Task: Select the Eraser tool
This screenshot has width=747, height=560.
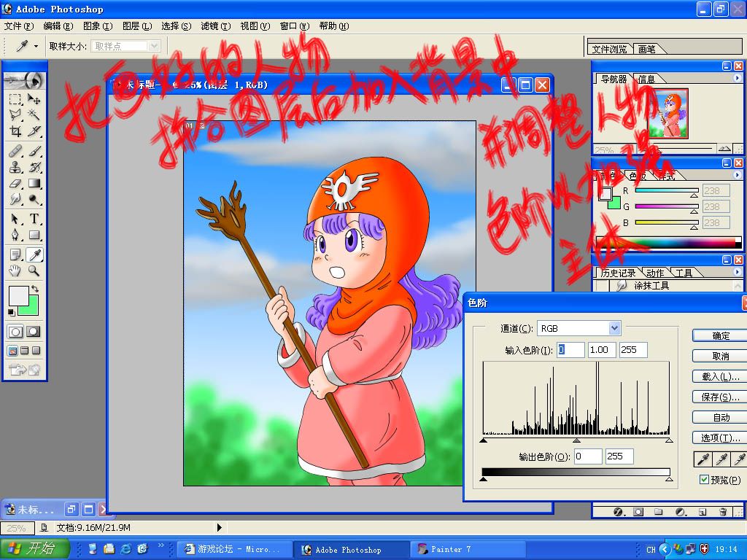Action: pos(15,183)
